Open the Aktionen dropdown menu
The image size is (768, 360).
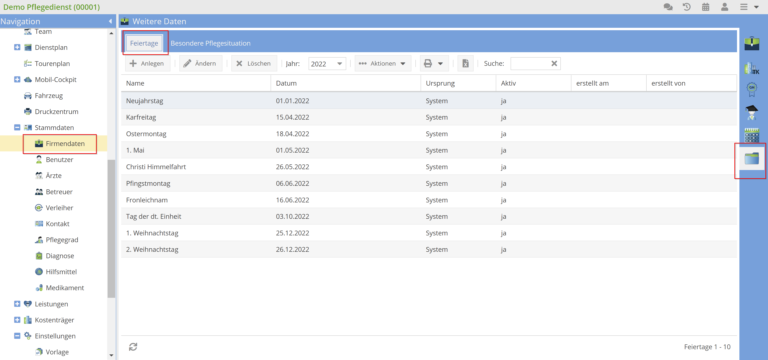coord(383,64)
